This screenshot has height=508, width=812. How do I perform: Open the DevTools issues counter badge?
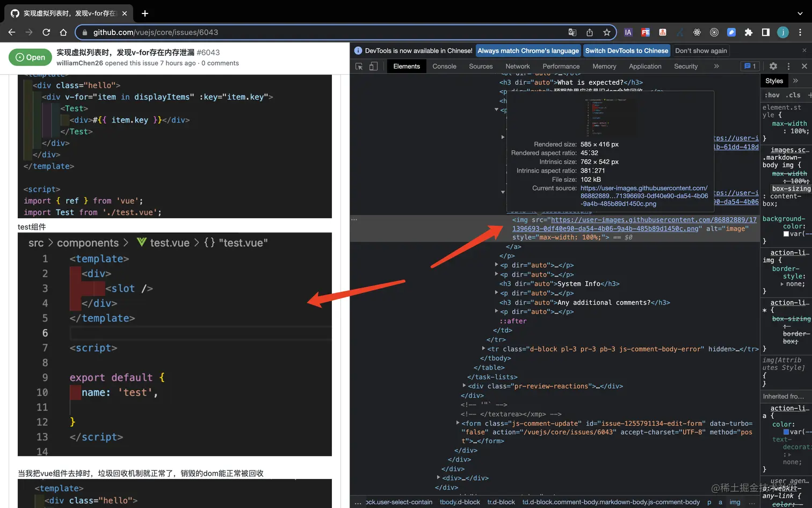click(x=750, y=66)
